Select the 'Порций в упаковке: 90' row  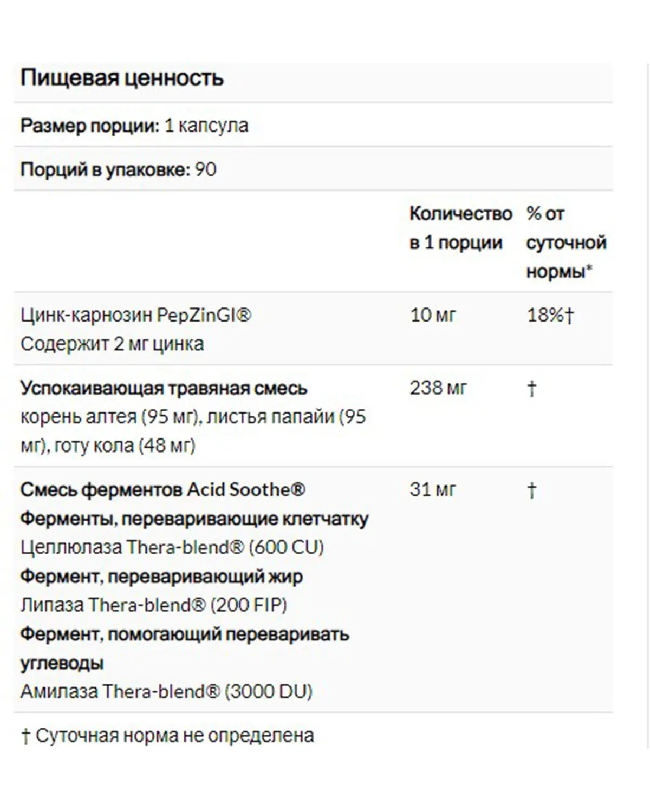(x=313, y=169)
